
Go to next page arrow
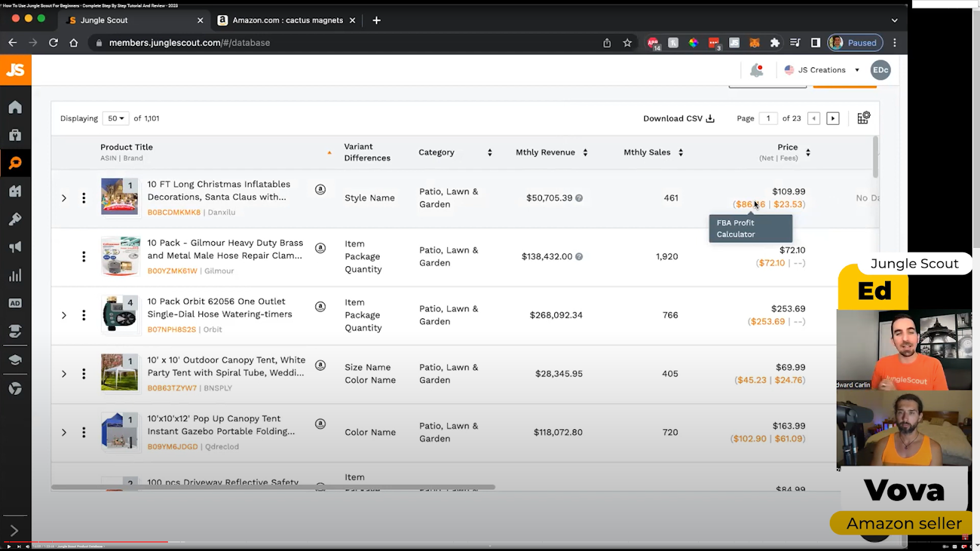coord(832,118)
